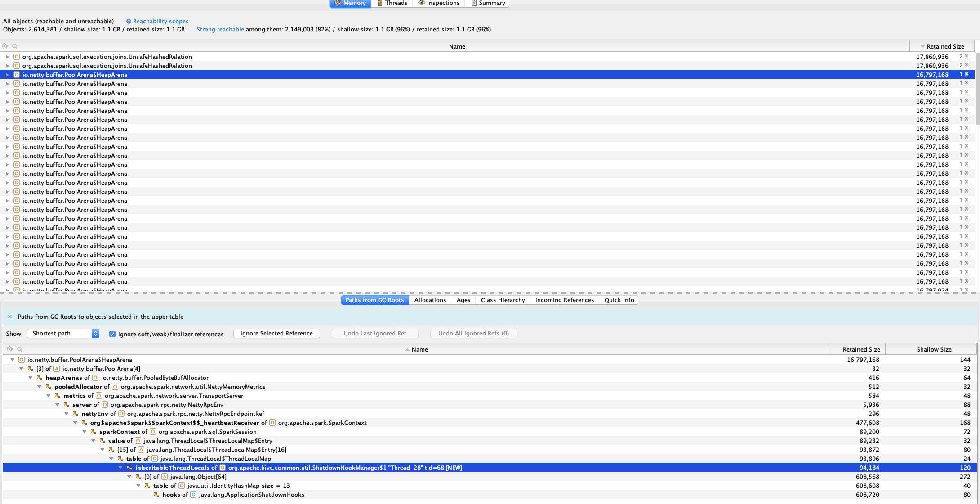Viewport: 980px width, 504px height.
Task: Click the lower table search magnifier icon
Action: click(x=19, y=349)
